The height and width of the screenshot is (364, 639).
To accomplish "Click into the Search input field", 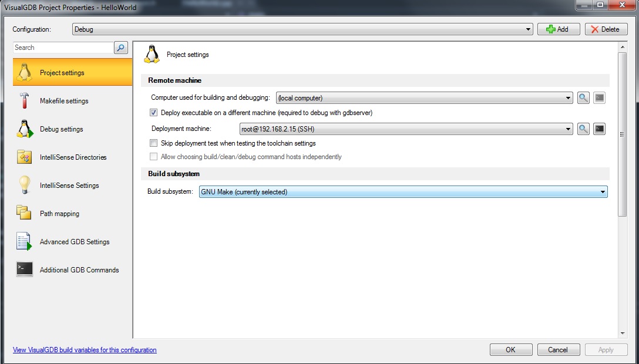I will point(63,48).
